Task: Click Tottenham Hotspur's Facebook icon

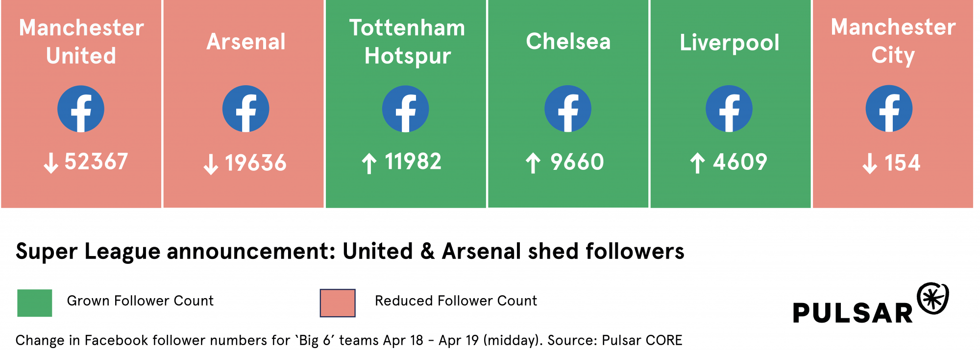Action: click(x=405, y=109)
